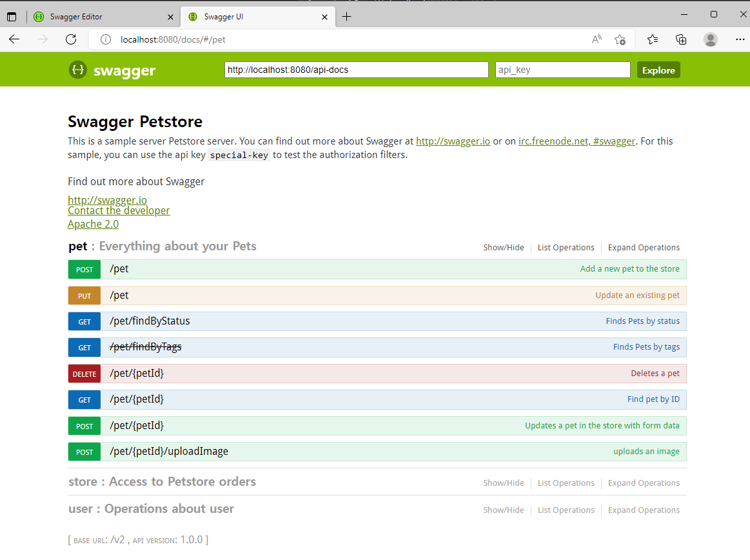Click the PUT method badge
This screenshot has height=560, width=750.
click(x=84, y=295)
